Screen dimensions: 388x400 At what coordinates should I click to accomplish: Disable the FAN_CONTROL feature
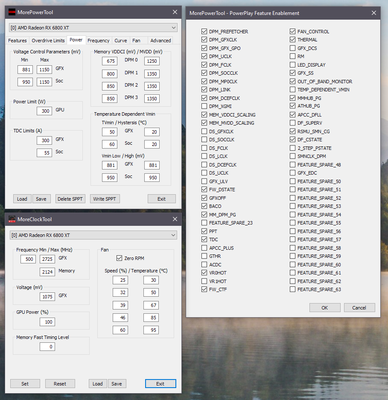click(293, 31)
